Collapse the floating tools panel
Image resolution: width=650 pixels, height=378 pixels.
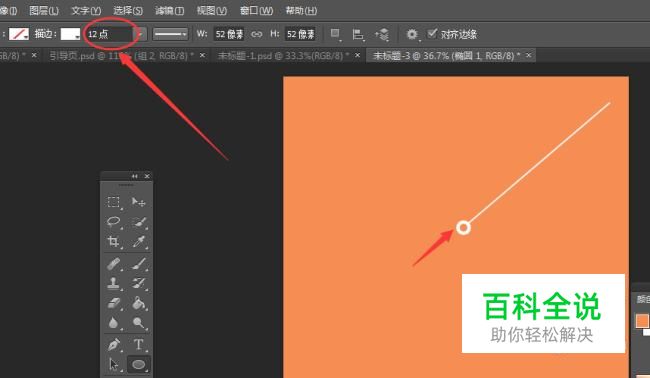[135, 176]
